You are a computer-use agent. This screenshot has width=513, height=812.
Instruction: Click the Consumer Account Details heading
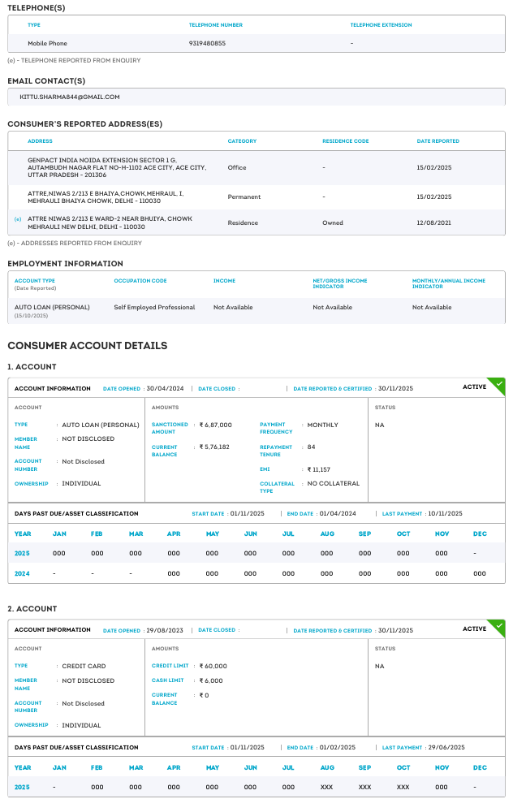[x=87, y=346]
